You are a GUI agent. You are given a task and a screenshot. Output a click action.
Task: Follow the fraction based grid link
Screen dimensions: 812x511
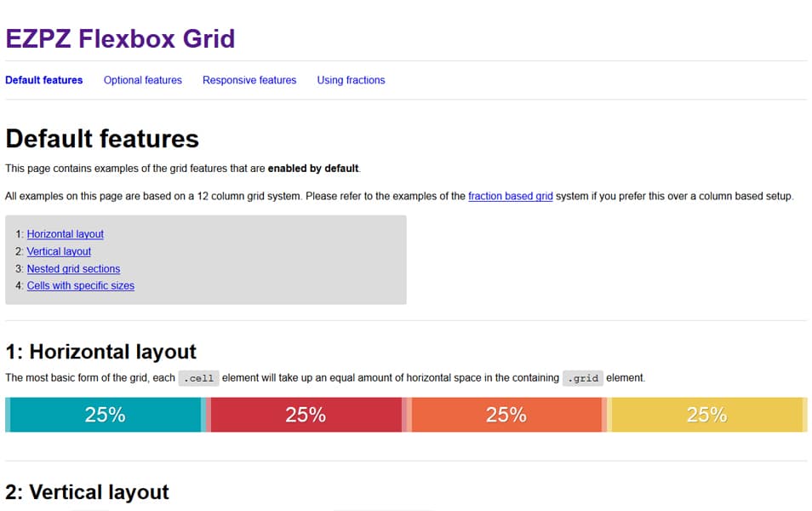(511, 197)
